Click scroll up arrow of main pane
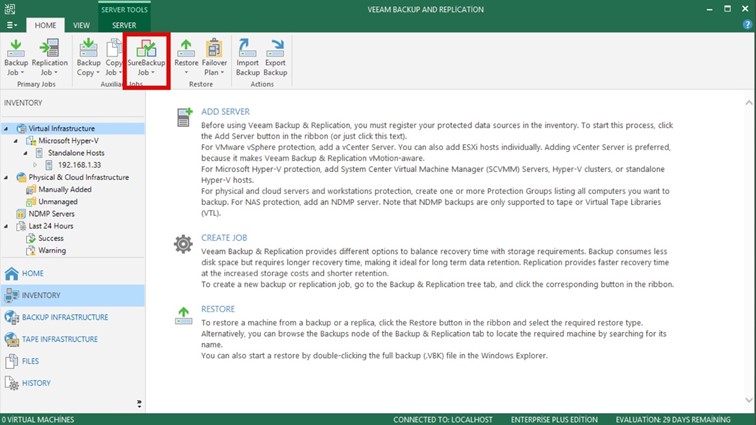The image size is (756, 425). click(x=749, y=103)
